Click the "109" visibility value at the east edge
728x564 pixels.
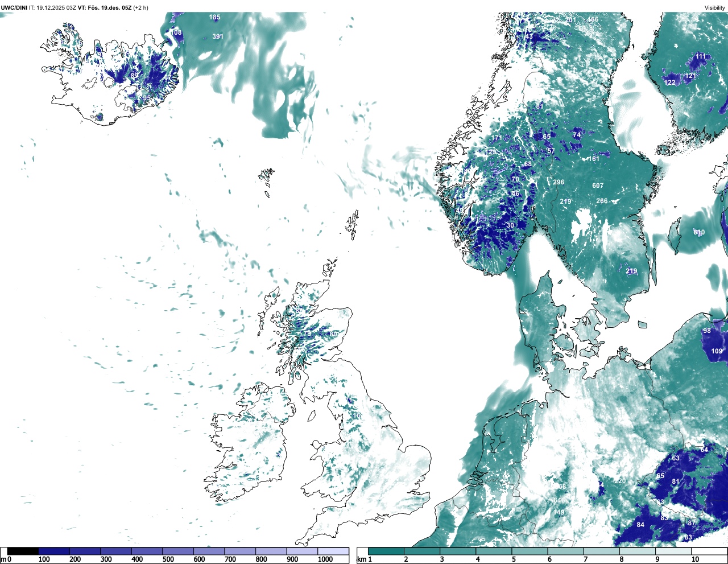717,351
